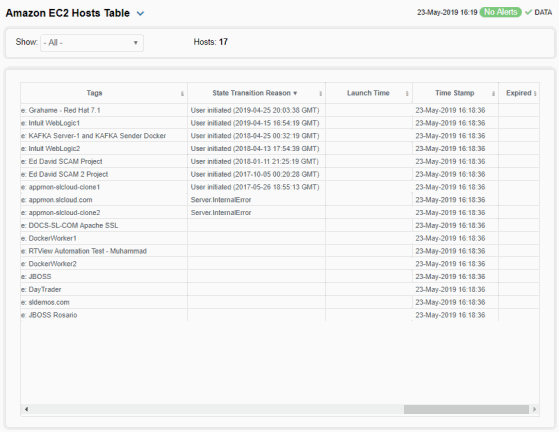Click the horizontal scrollbar thumb

466,409
